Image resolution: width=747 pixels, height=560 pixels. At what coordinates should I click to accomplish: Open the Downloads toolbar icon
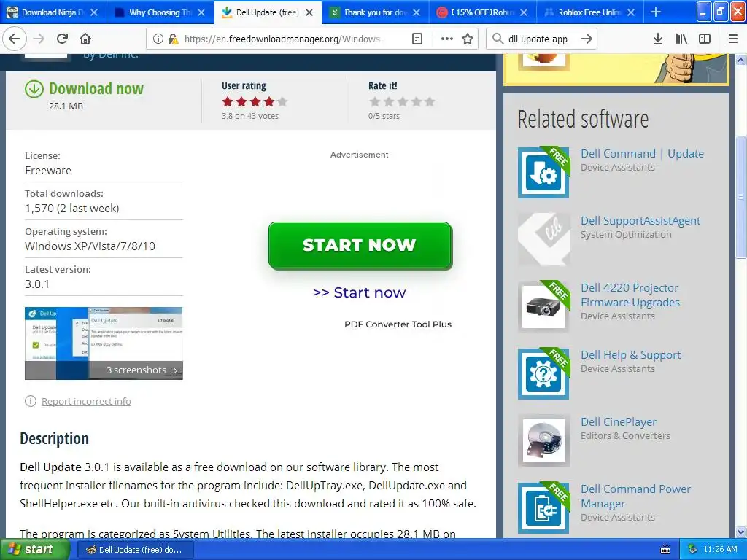click(658, 39)
